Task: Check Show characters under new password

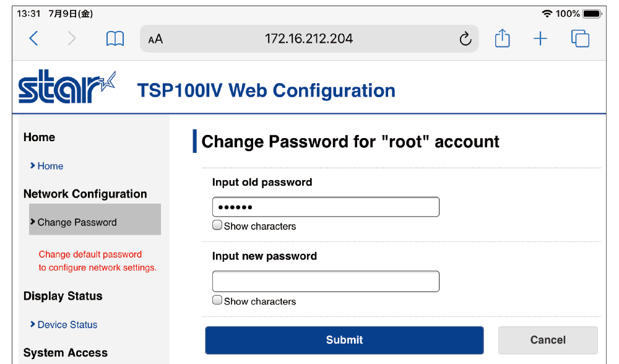Action: 217,300
